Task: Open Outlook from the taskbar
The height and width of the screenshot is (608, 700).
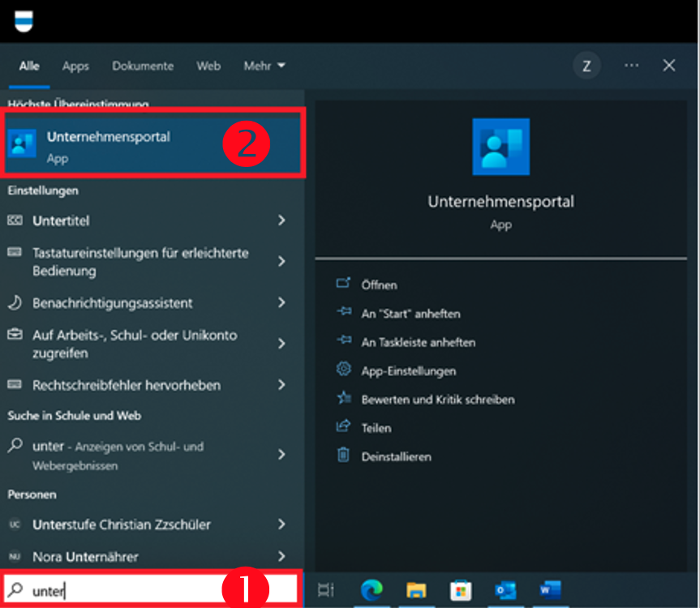Action: point(505,589)
